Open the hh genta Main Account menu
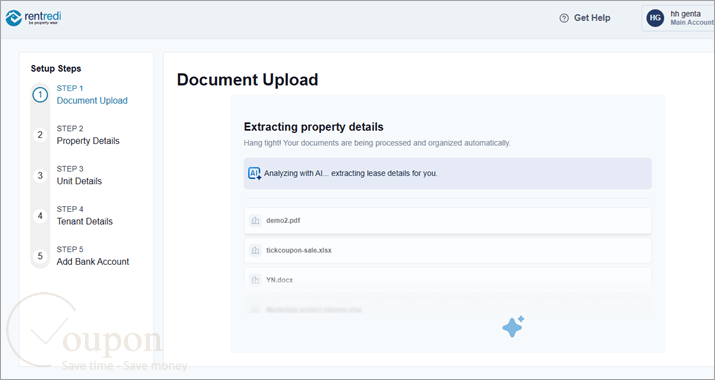This screenshot has width=715, height=380. tap(678, 18)
